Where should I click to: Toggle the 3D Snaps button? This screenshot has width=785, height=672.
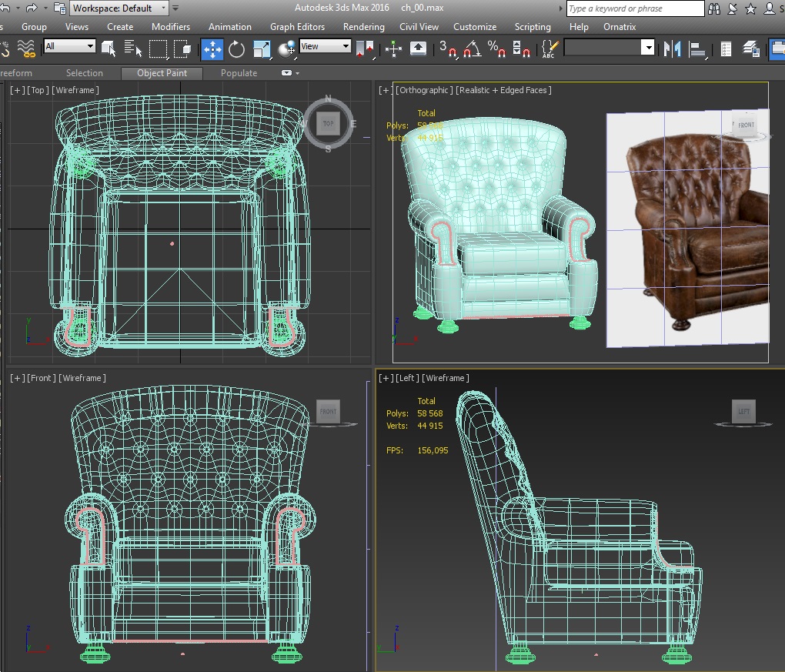tap(446, 49)
